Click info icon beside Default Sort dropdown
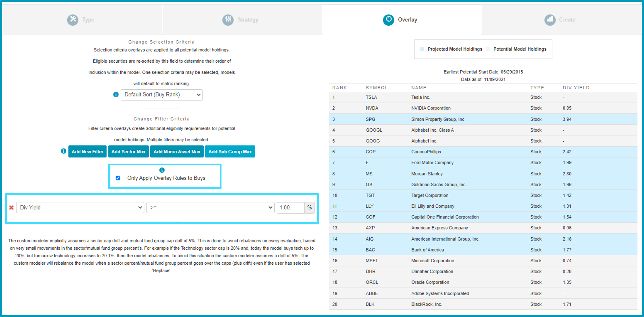 (116, 94)
